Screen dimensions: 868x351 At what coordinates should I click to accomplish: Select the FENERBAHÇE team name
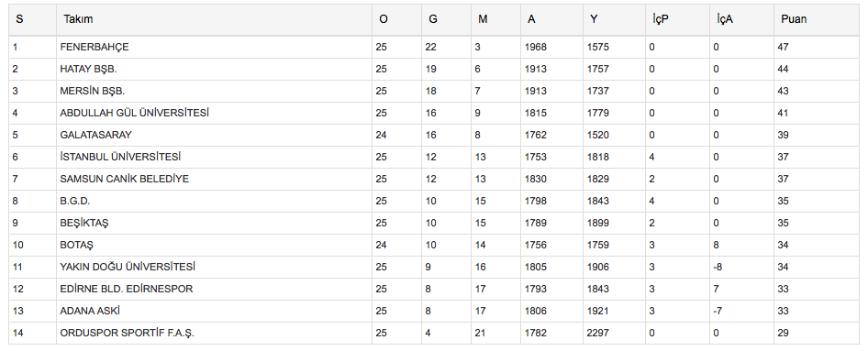[x=95, y=47]
